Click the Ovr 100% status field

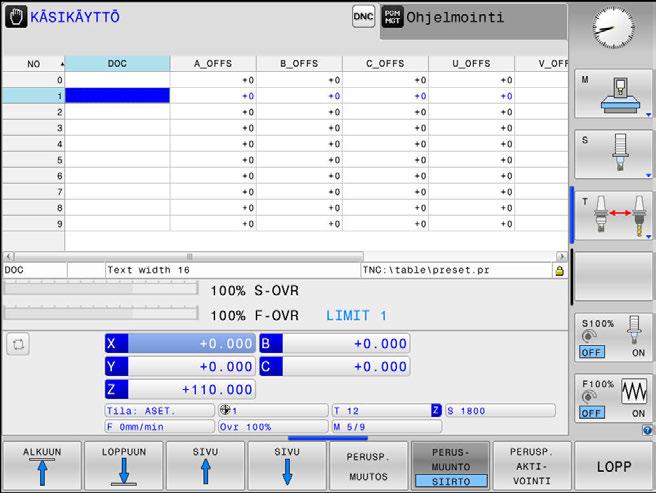[x=273, y=426]
